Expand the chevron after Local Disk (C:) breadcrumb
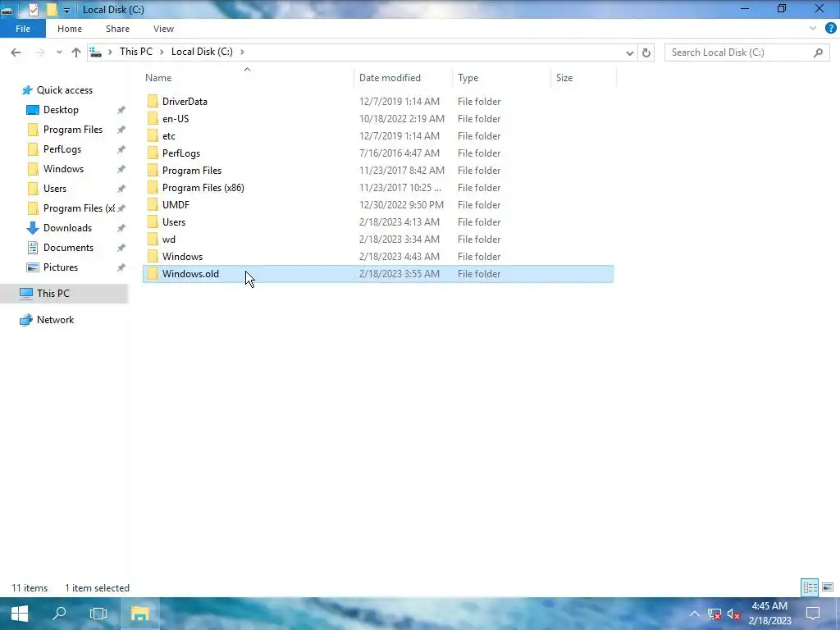 [242, 52]
